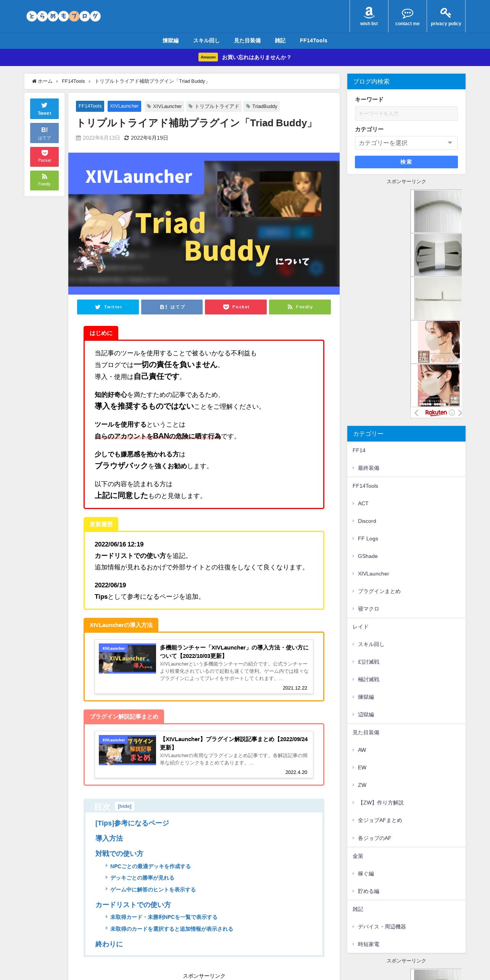490x980 pixels.
Task: Click the XIVLauncher 導入 card thumbnail
Action: click(127, 659)
